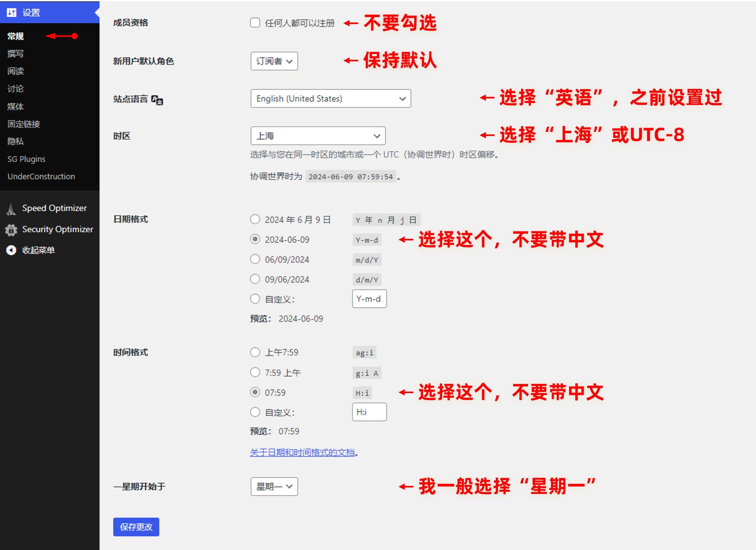
Task: Select the 7:59 上午 time format radio
Action: pyautogui.click(x=255, y=372)
